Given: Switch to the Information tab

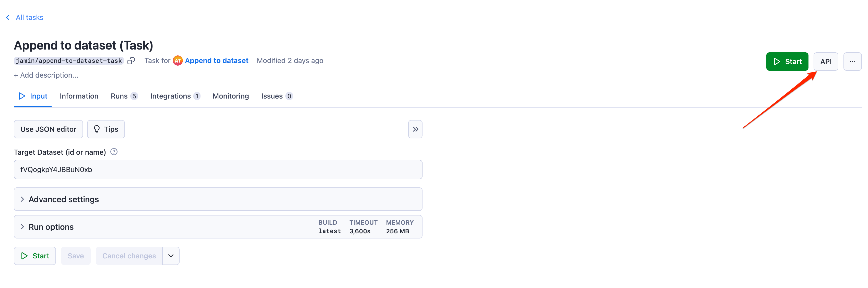Looking at the screenshot, I should point(79,96).
